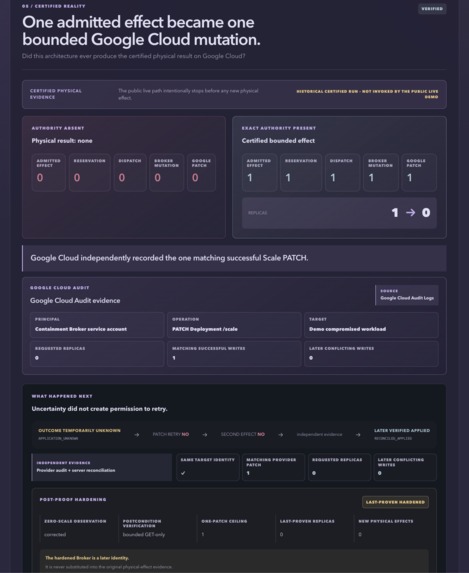The width and height of the screenshot is (469, 573).
Task: Click the Operation 'PATCH Deployment /scale' cell
Action: 234,325
